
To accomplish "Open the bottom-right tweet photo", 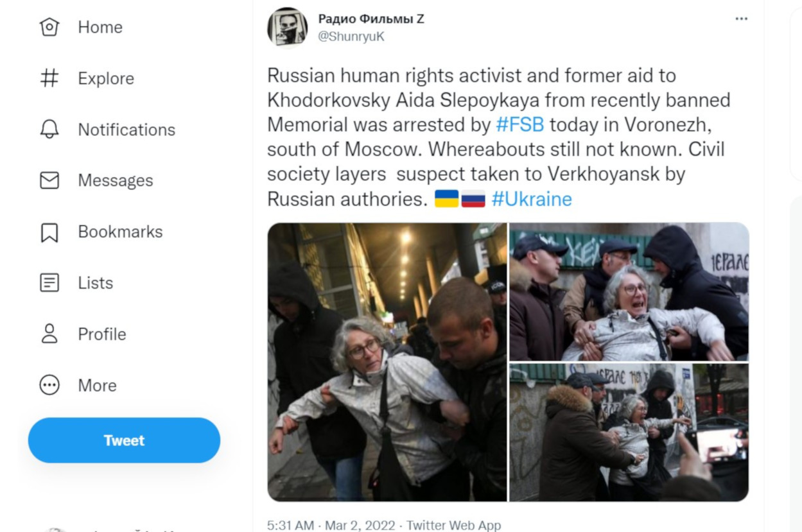I will pos(629,433).
